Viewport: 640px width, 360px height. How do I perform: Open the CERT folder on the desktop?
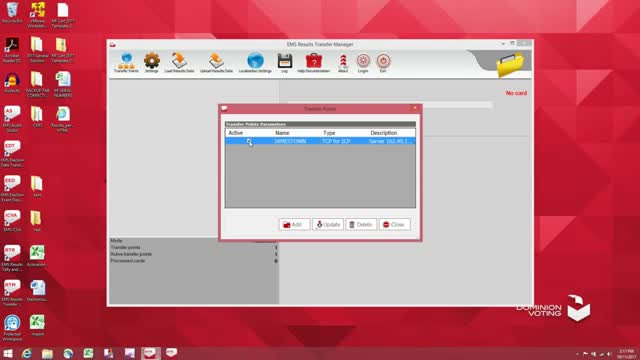(37, 117)
